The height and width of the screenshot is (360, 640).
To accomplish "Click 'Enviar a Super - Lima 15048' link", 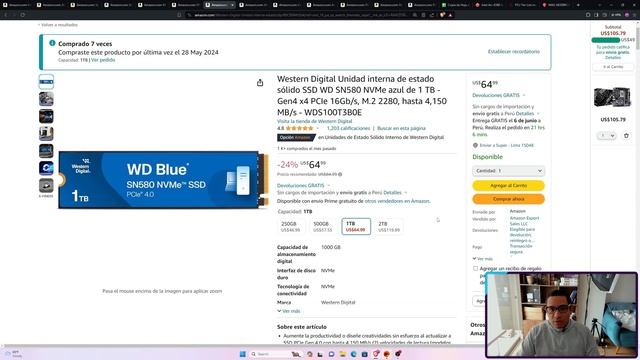I will [507, 145].
